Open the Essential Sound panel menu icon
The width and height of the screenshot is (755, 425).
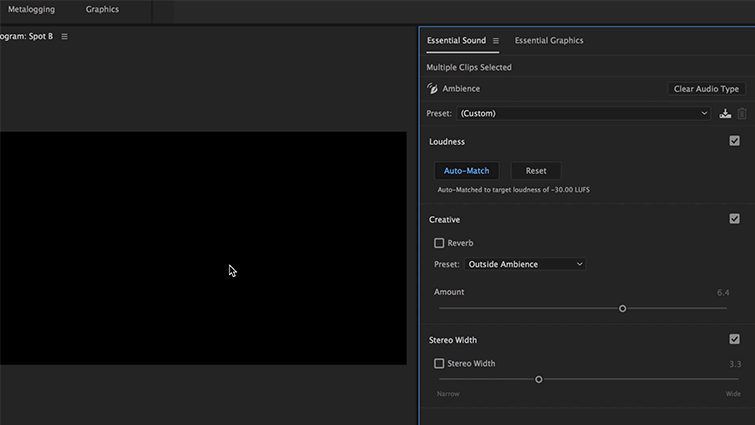click(x=496, y=41)
